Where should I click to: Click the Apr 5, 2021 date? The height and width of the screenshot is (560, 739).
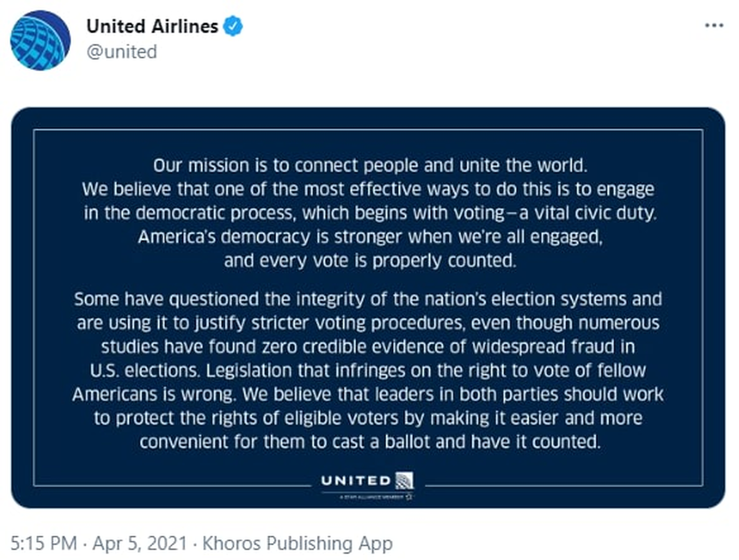point(140,543)
